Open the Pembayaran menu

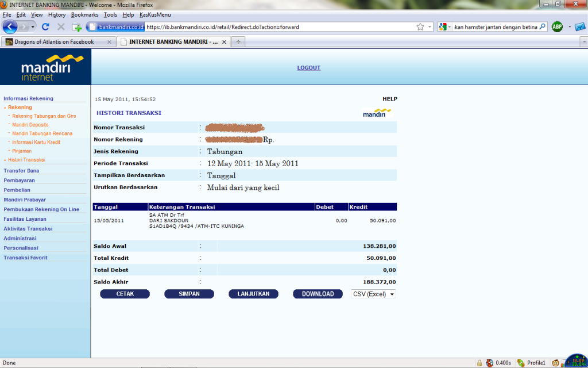pyautogui.click(x=19, y=180)
